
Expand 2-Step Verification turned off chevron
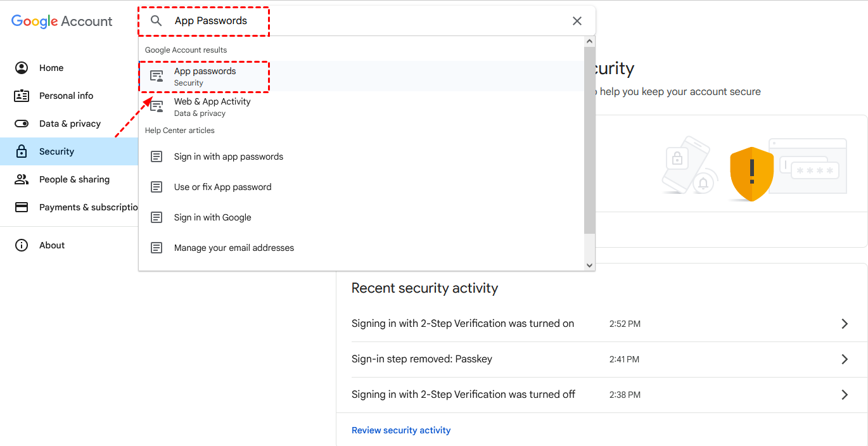click(x=844, y=395)
